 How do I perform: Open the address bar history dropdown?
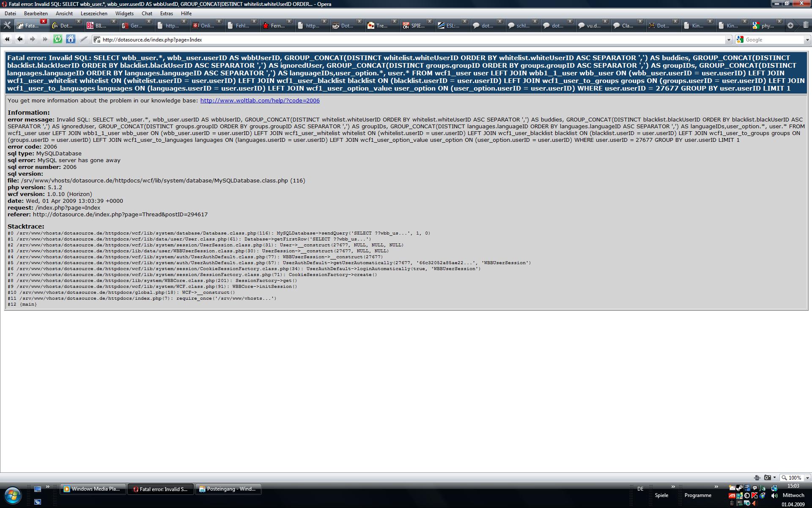(728, 40)
